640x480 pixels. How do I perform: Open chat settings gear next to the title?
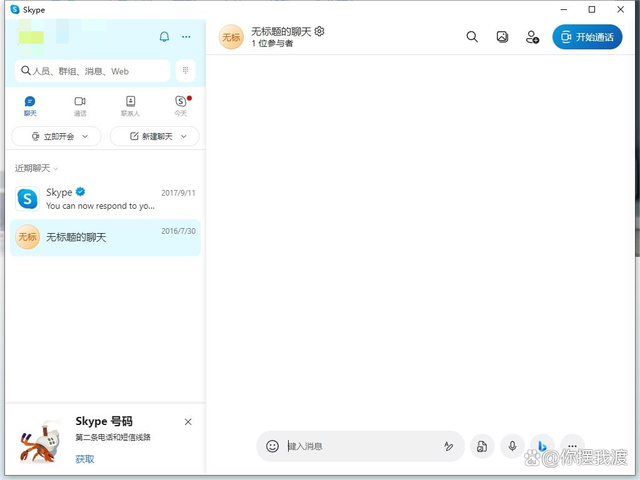320,31
